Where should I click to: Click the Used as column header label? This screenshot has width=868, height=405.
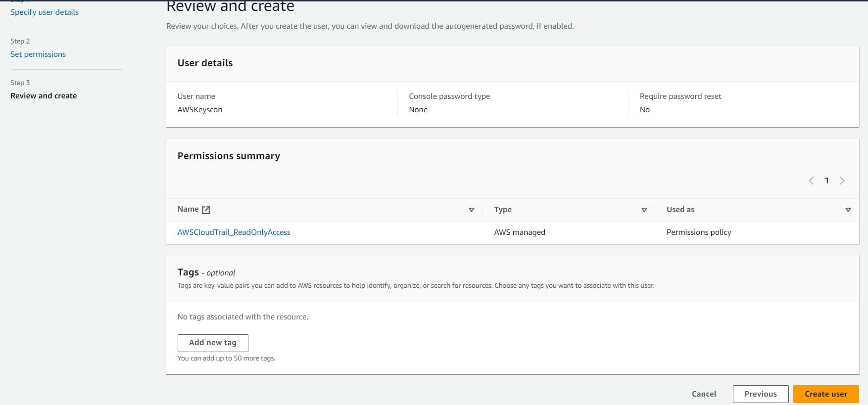(x=680, y=210)
